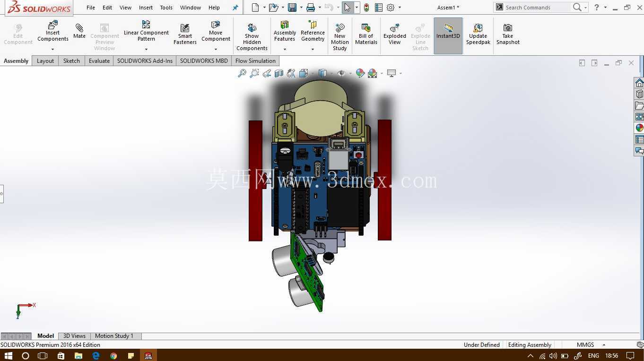Take Snapshot of the assembly
Image resolution: width=644 pixels, height=361 pixels.
tap(508, 34)
